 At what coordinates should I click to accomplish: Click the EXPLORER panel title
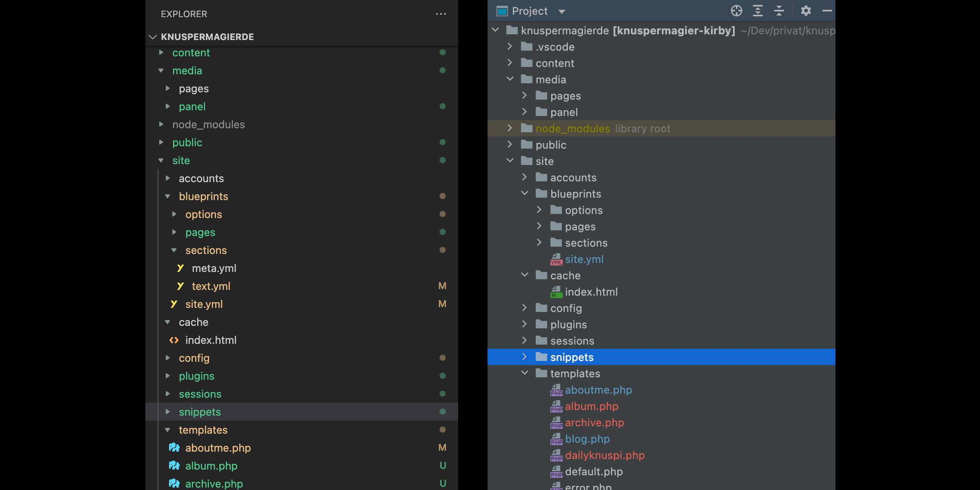pyautogui.click(x=184, y=14)
